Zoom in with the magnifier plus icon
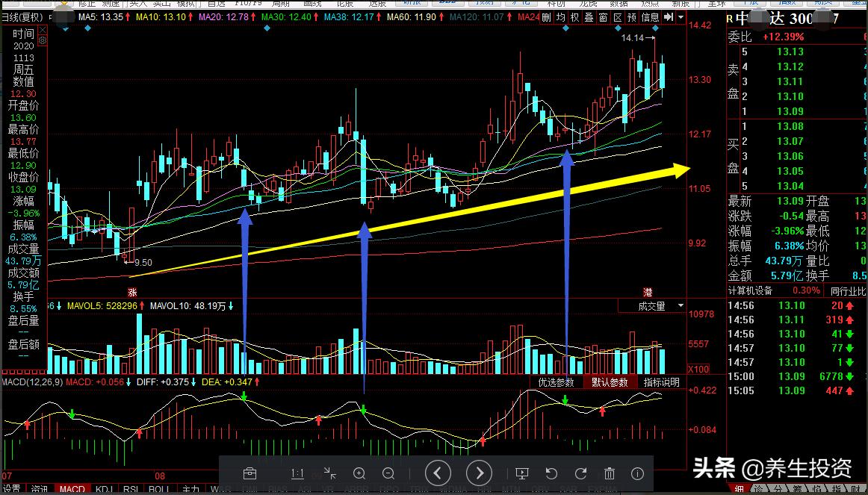Viewport: 868px width, 495px height. pos(359,473)
